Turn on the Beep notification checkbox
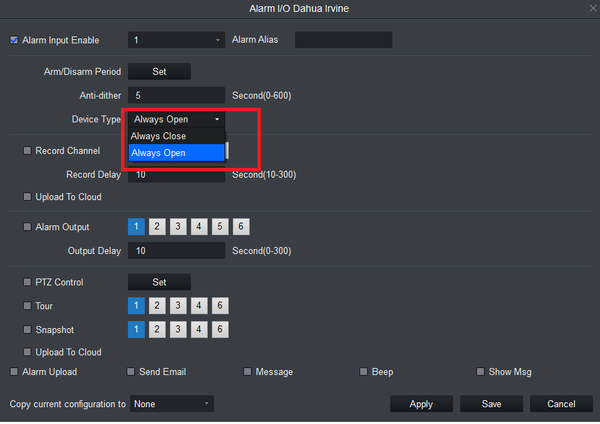This screenshot has width=600, height=424. (363, 372)
